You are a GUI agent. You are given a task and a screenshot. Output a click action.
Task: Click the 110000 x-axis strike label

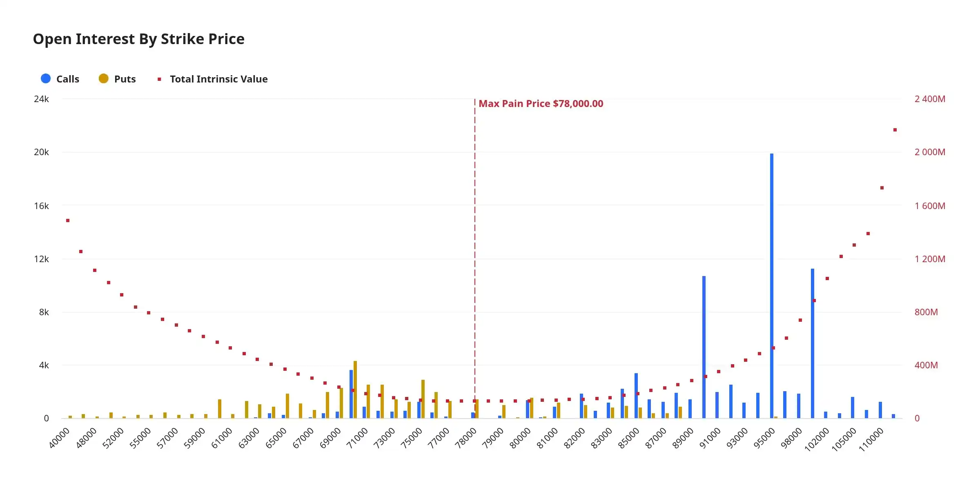871,439
